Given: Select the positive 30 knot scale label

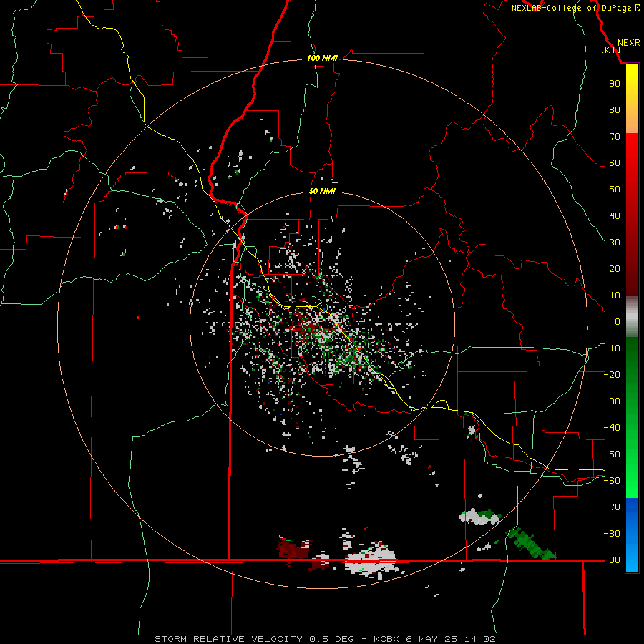Looking at the screenshot, I should (x=615, y=243).
